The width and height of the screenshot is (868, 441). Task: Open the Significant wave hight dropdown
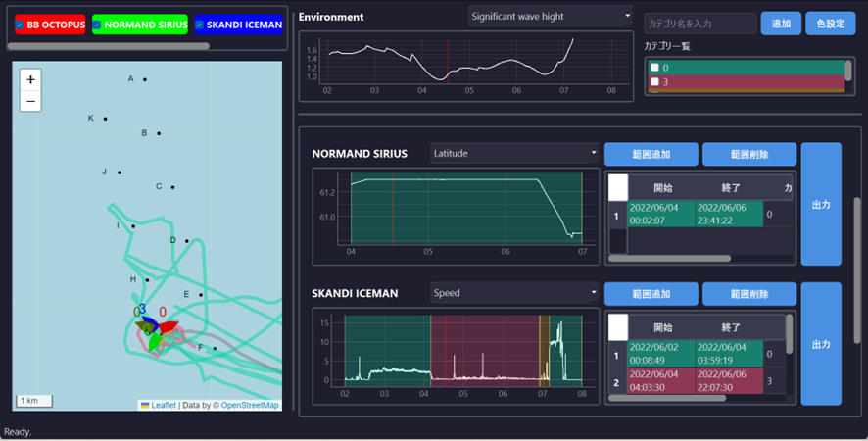[x=550, y=16]
